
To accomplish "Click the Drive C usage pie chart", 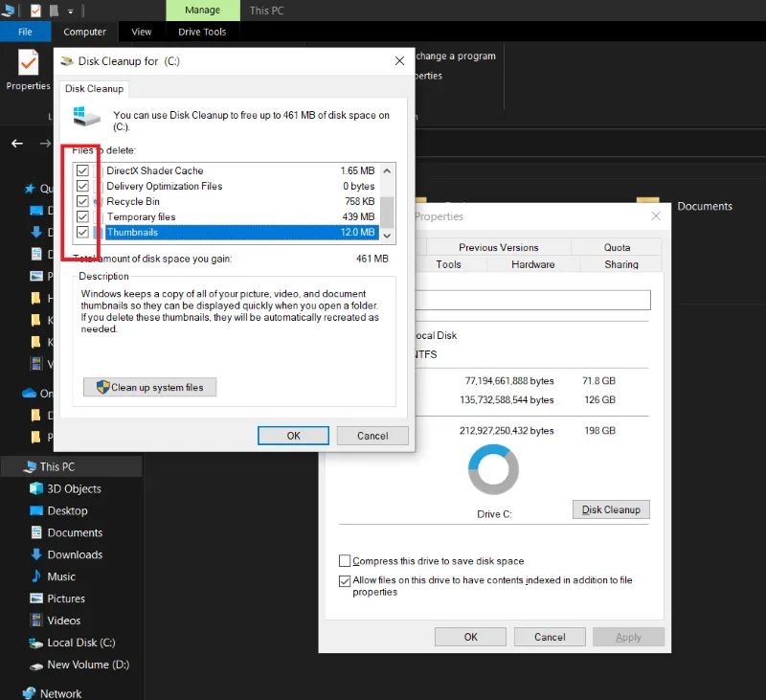I will 493,469.
